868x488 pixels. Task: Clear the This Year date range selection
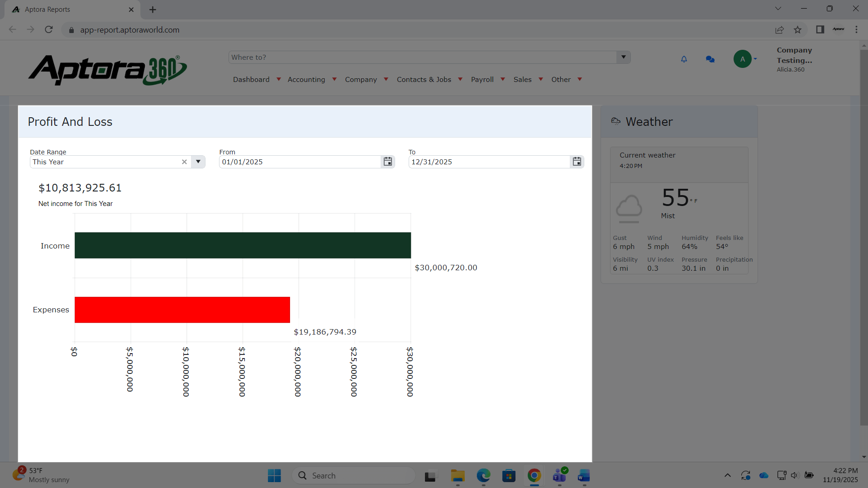184,162
